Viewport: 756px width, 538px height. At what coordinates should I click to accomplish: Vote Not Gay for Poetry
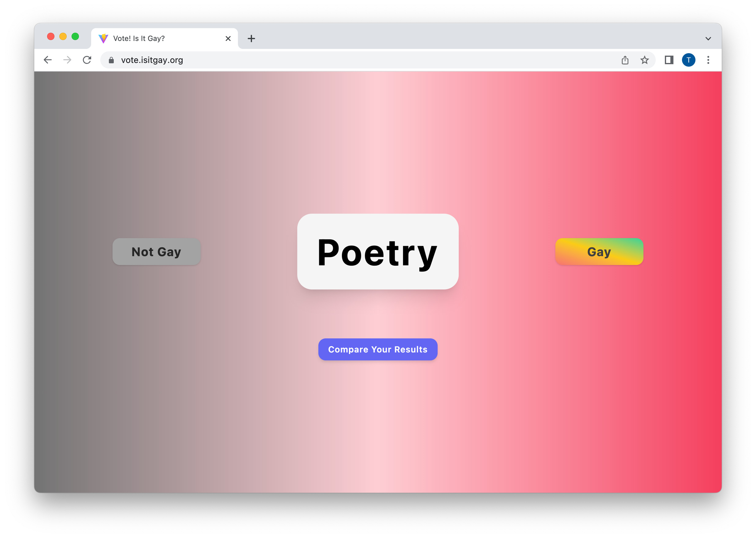coord(157,252)
